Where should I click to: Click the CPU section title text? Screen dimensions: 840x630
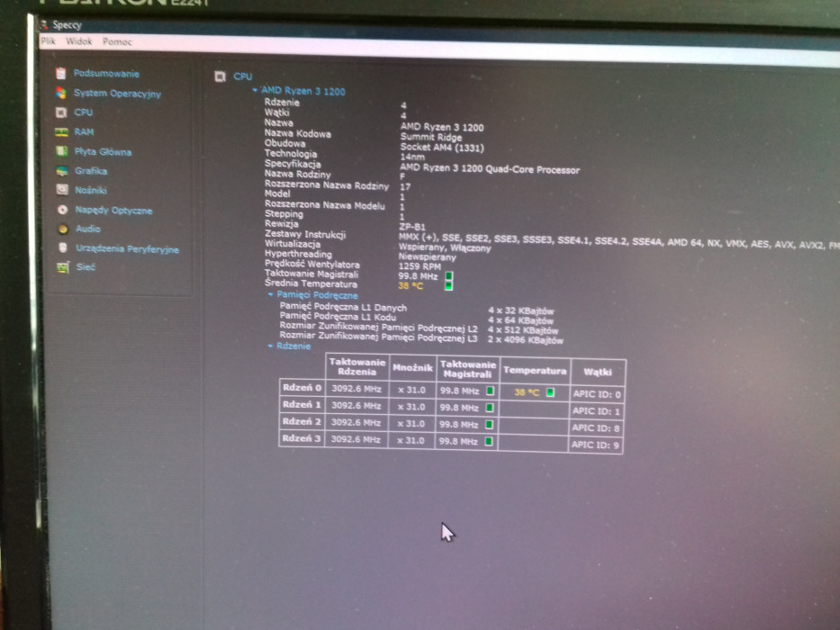pos(243,76)
